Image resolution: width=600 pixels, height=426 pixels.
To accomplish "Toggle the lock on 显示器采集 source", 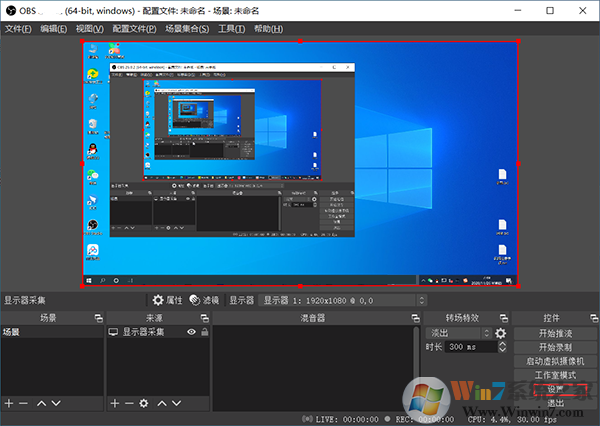I will point(204,331).
